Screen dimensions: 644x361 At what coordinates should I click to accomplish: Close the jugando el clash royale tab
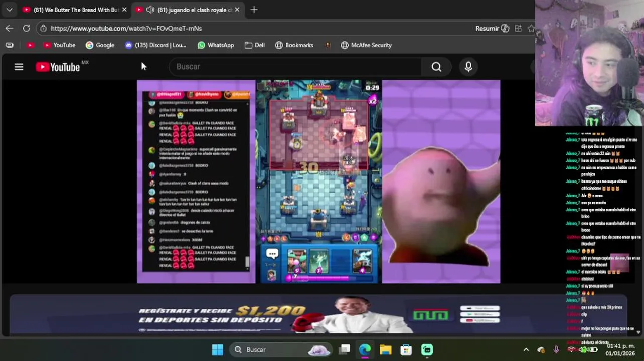click(237, 10)
